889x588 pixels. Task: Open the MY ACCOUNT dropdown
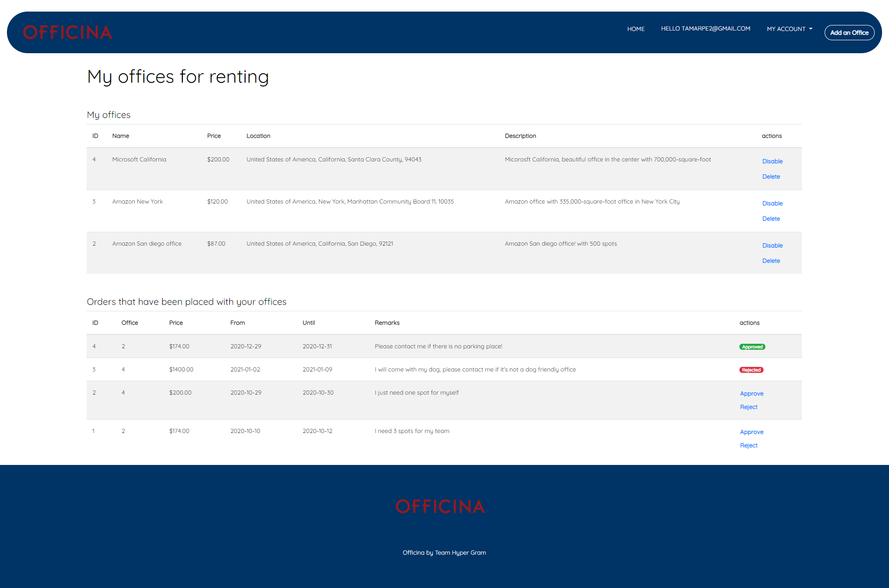click(789, 29)
